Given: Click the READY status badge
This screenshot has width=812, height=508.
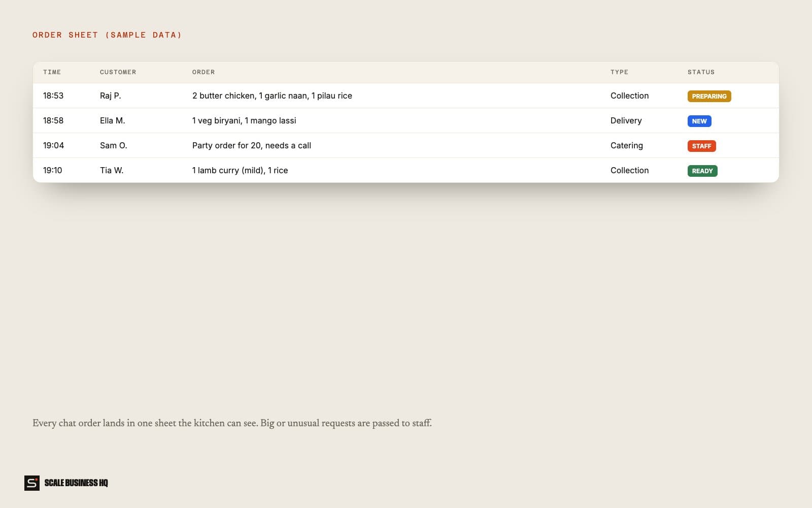Looking at the screenshot, I should tap(702, 171).
